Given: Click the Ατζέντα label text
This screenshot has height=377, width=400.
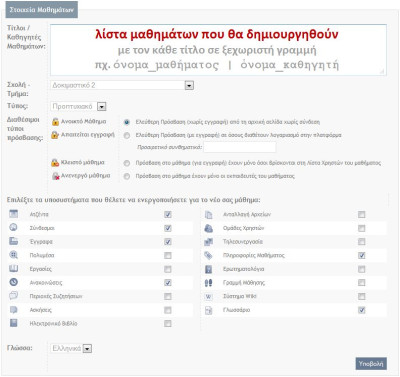Looking at the screenshot, I should coord(39,214).
